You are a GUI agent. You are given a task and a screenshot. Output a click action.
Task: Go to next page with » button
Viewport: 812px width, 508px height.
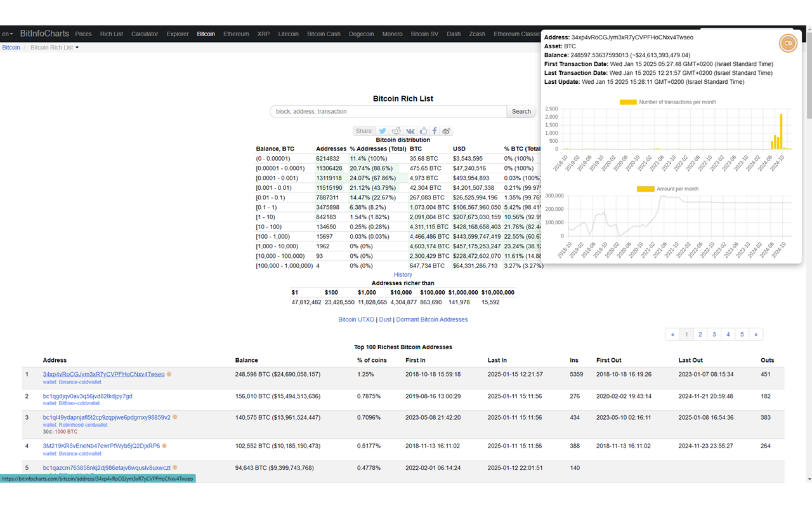click(756, 335)
